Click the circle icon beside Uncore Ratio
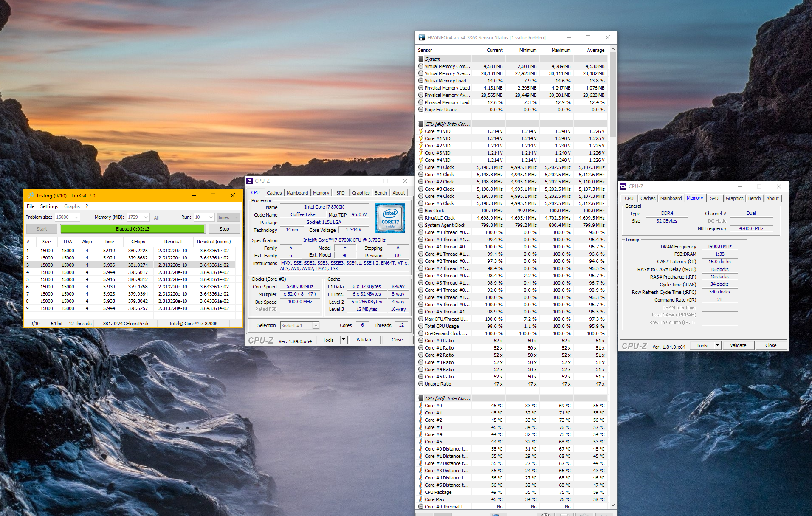 (421, 384)
